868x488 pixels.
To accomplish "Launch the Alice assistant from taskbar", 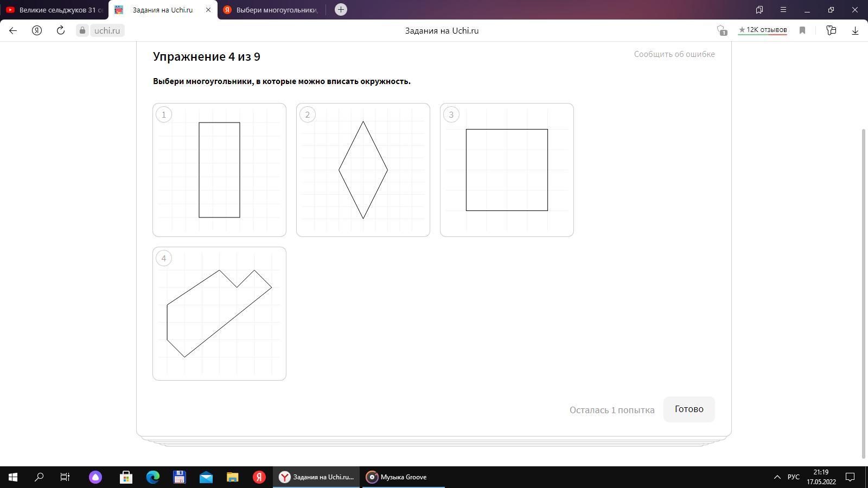I will (95, 477).
